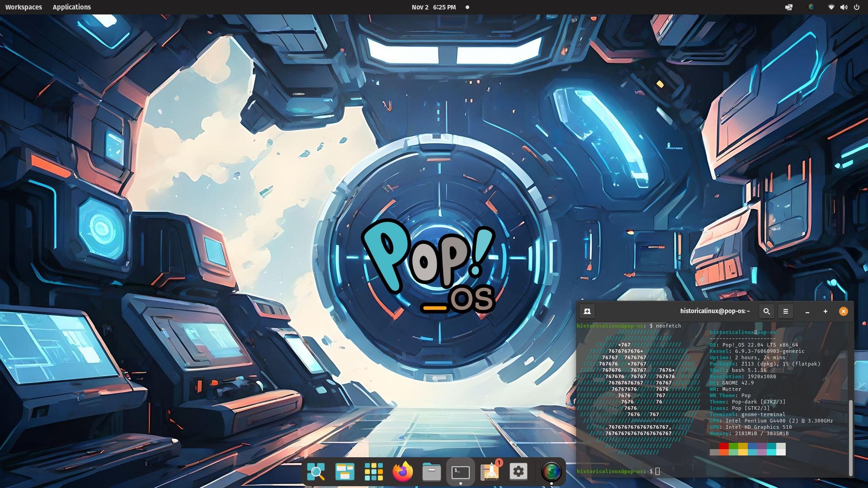Open the Files manager from the dock

click(431, 472)
